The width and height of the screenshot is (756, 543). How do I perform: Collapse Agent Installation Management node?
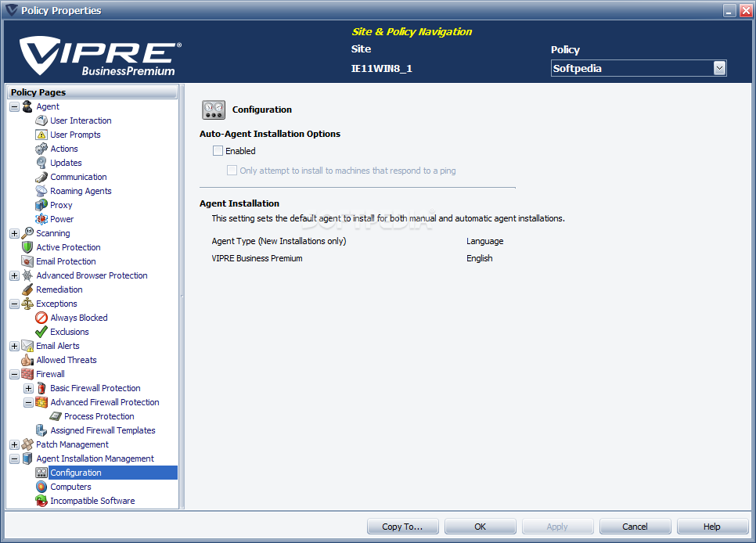(x=14, y=458)
